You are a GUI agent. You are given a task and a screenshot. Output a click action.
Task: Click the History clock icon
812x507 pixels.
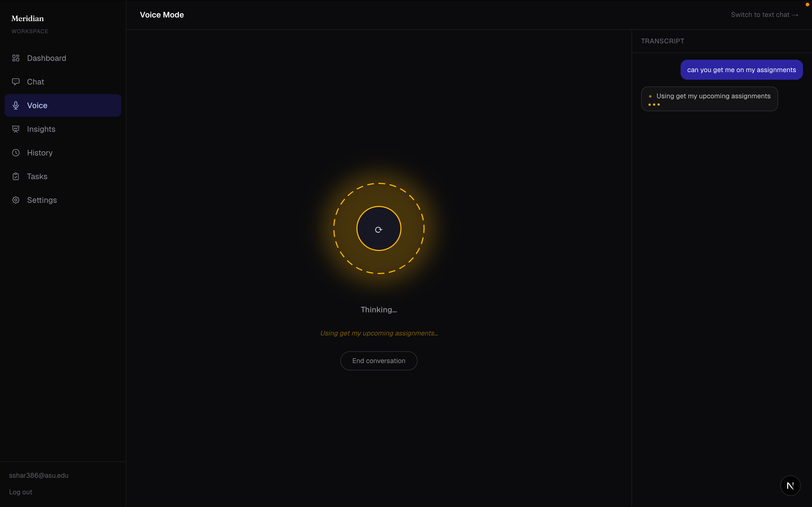click(16, 153)
